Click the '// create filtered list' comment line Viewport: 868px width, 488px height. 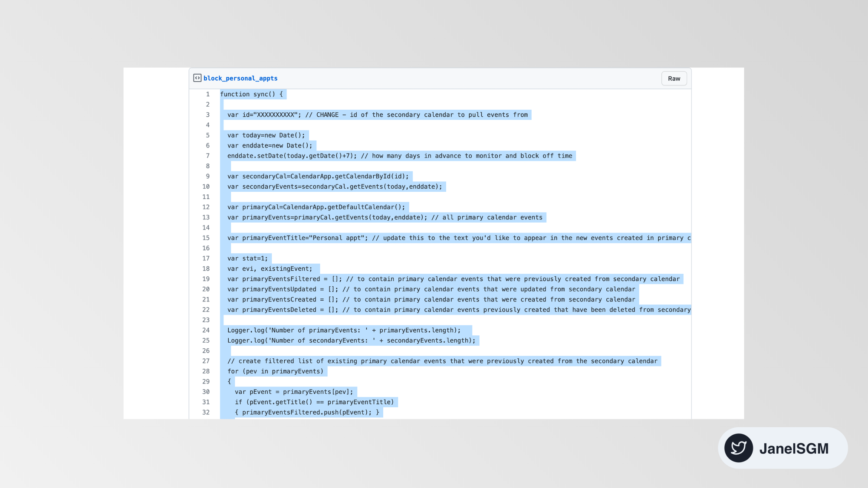pyautogui.click(x=442, y=361)
